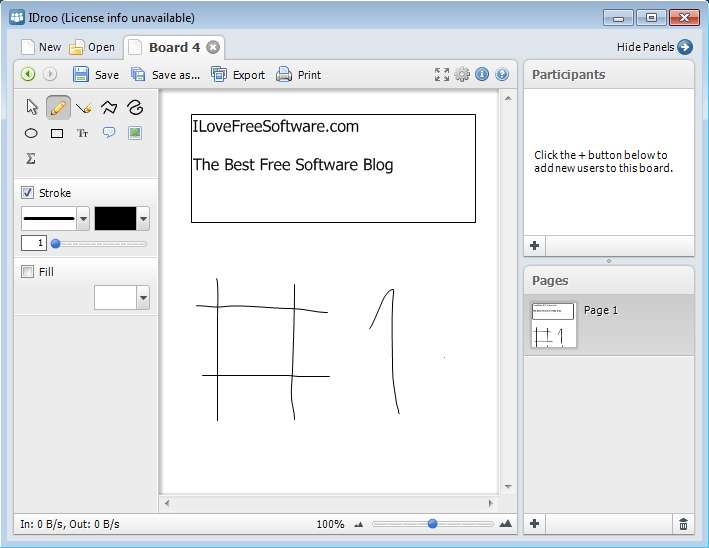
Task: Click the ILoveFreeSoftware.com text on canvas
Action: coord(276,126)
